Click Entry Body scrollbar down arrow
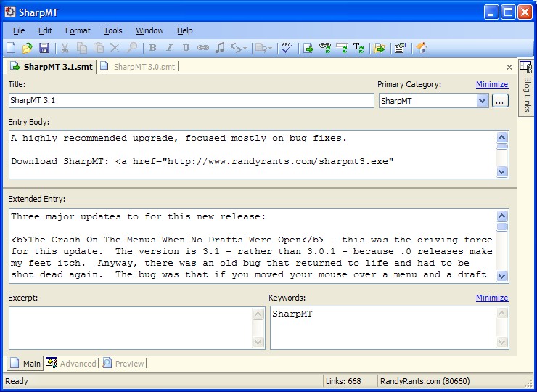The image size is (537, 392). point(501,171)
